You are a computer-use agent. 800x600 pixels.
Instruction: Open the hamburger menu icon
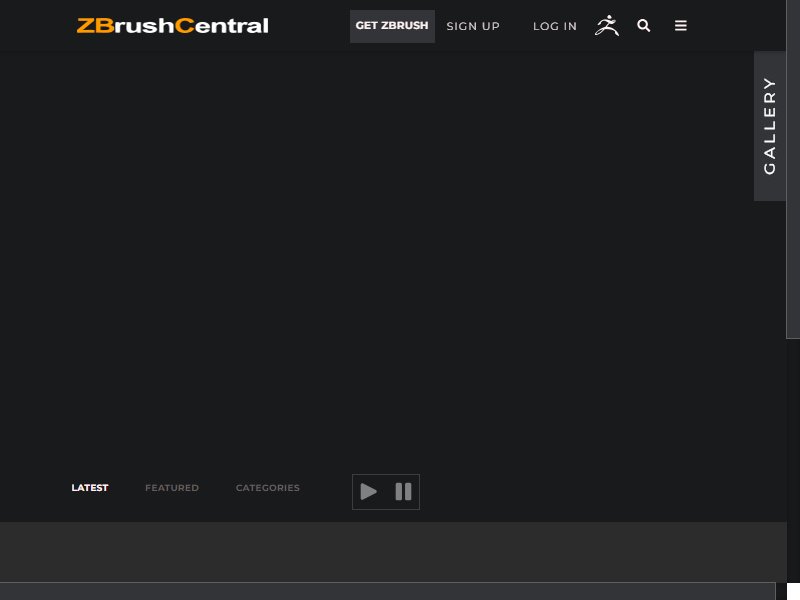click(681, 26)
